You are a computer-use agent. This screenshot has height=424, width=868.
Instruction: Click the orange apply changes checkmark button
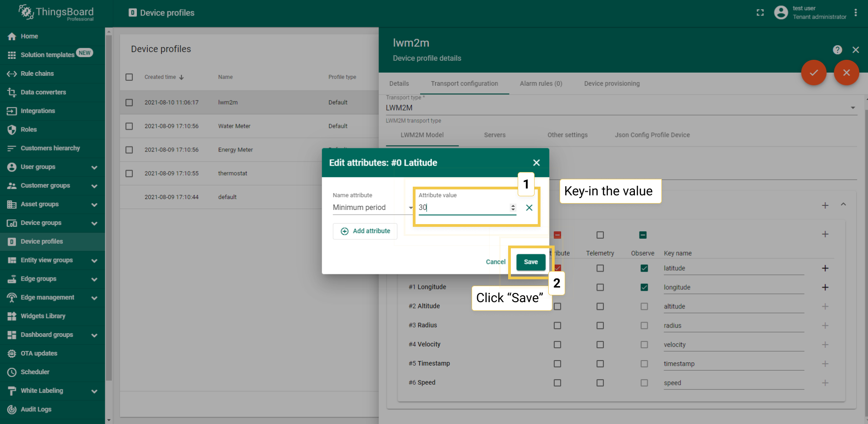coord(813,73)
